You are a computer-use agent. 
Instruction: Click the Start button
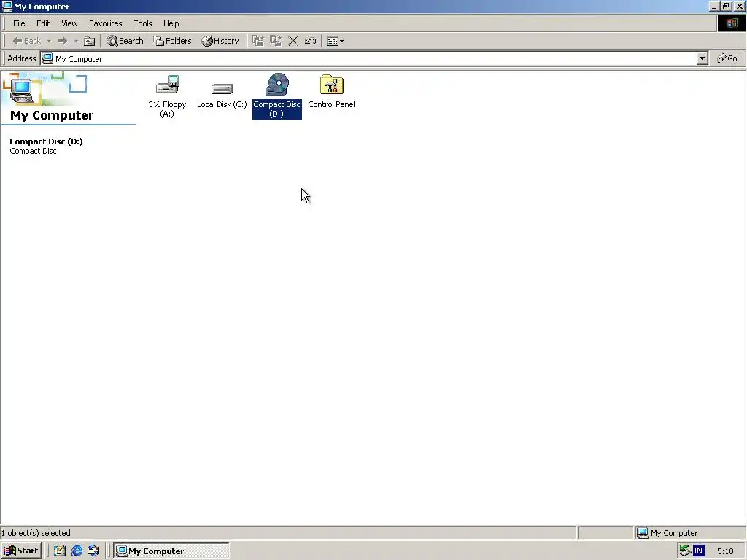click(x=21, y=551)
